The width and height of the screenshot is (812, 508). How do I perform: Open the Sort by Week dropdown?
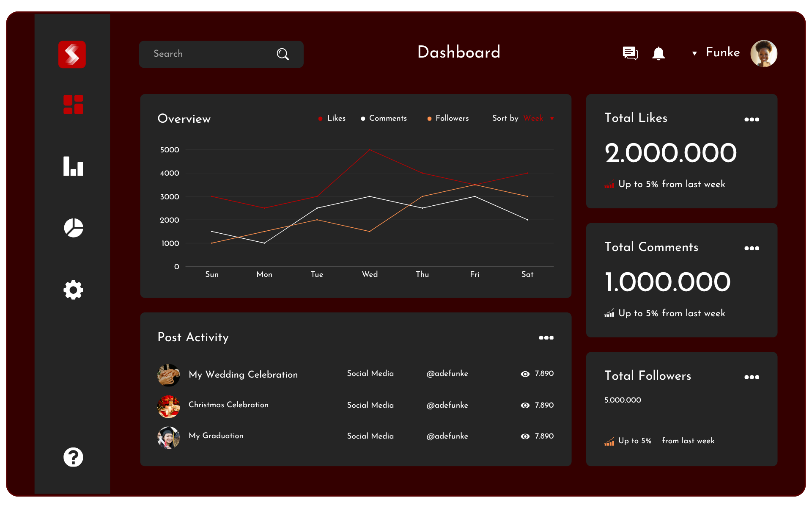534,119
